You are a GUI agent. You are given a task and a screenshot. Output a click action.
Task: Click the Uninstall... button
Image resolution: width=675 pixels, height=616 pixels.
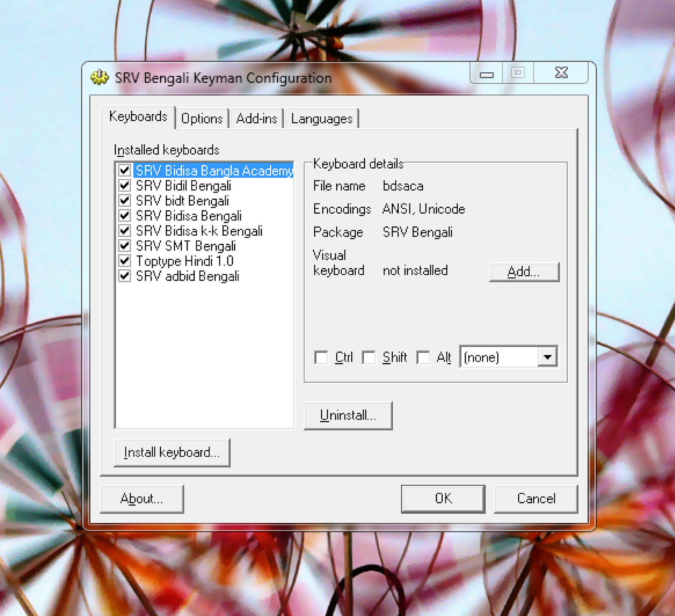click(348, 415)
